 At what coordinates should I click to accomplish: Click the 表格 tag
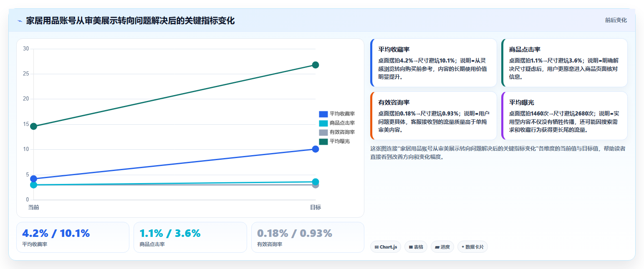tap(416, 247)
